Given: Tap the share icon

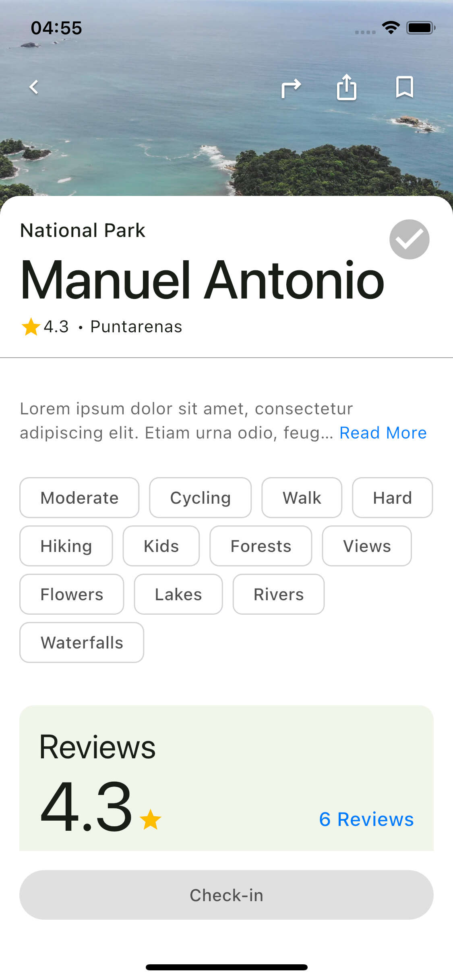Looking at the screenshot, I should [347, 87].
